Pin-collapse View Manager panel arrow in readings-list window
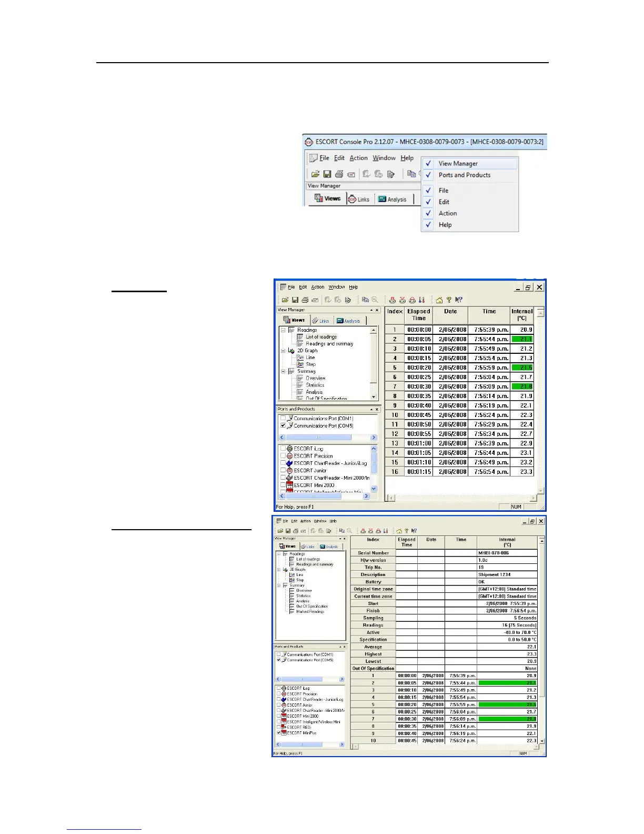 (371, 310)
